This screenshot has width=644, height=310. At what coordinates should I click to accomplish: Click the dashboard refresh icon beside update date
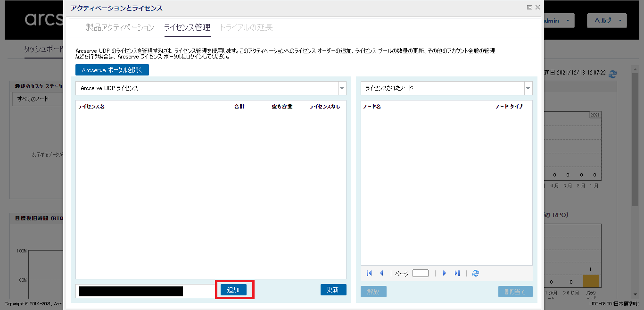pos(612,74)
